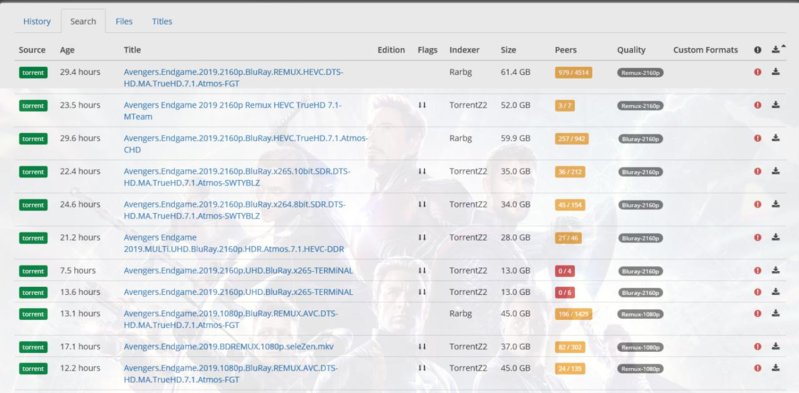Switch to the History tab

pos(37,21)
